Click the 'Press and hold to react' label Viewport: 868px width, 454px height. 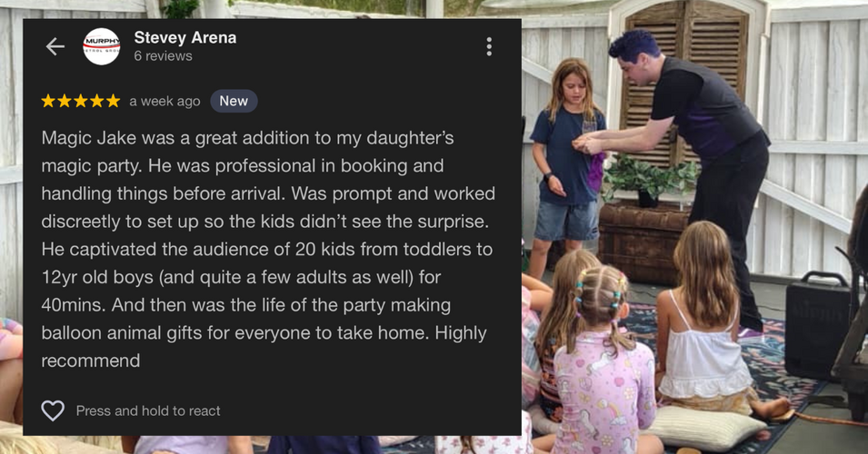pos(148,410)
